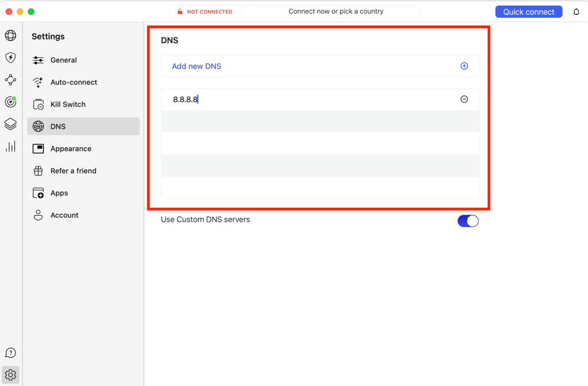Viewport: 588px width, 386px height.
Task: Remove the 8.8.8.8 DNS entry with minus icon
Action: pyautogui.click(x=464, y=99)
